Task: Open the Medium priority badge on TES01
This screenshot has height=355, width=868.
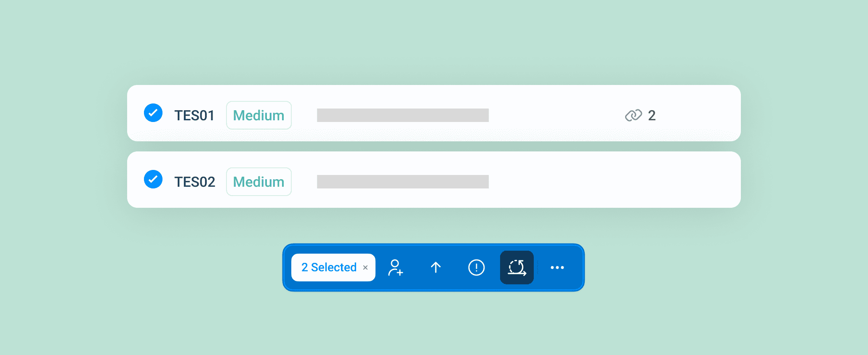Action: pos(258,115)
